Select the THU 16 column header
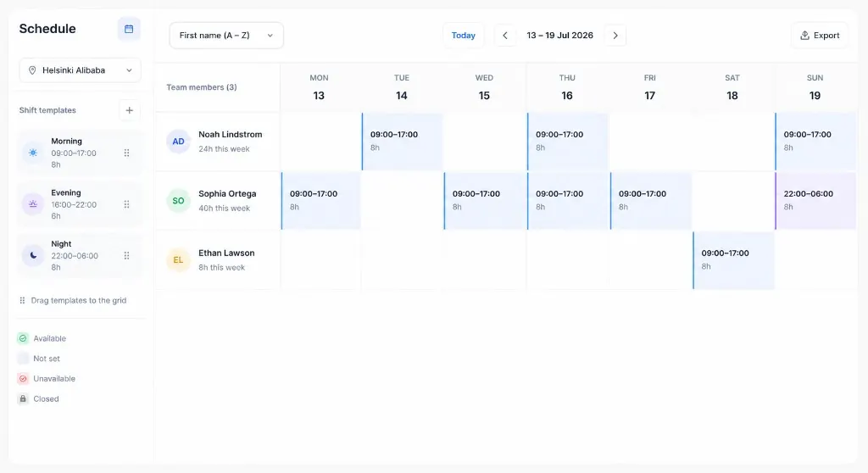The height and width of the screenshot is (473, 868). (x=567, y=87)
